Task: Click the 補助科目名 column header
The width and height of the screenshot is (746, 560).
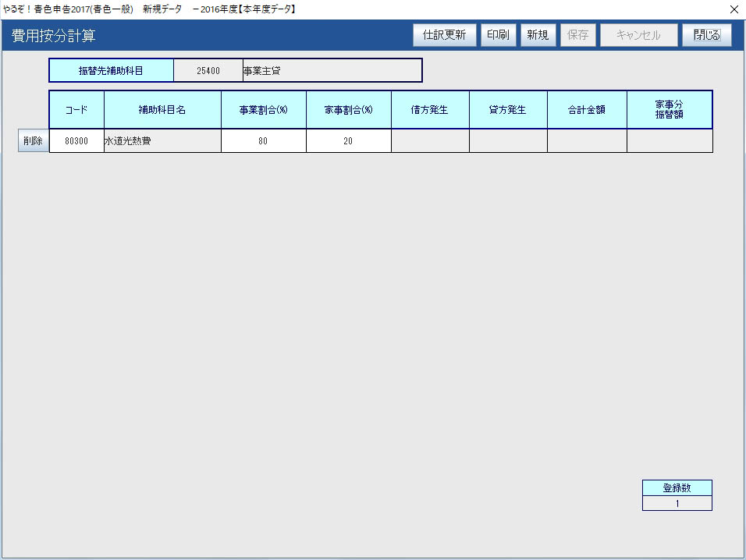Action: pyautogui.click(x=162, y=110)
